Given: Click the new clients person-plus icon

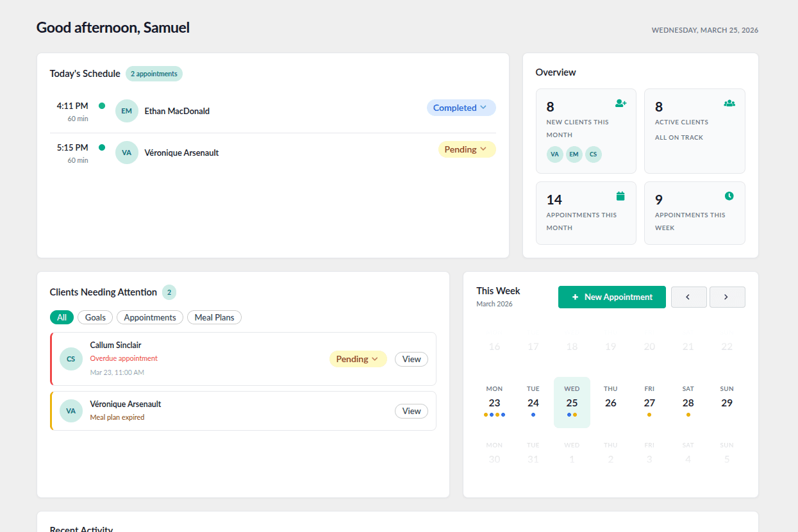Looking at the screenshot, I should point(620,103).
